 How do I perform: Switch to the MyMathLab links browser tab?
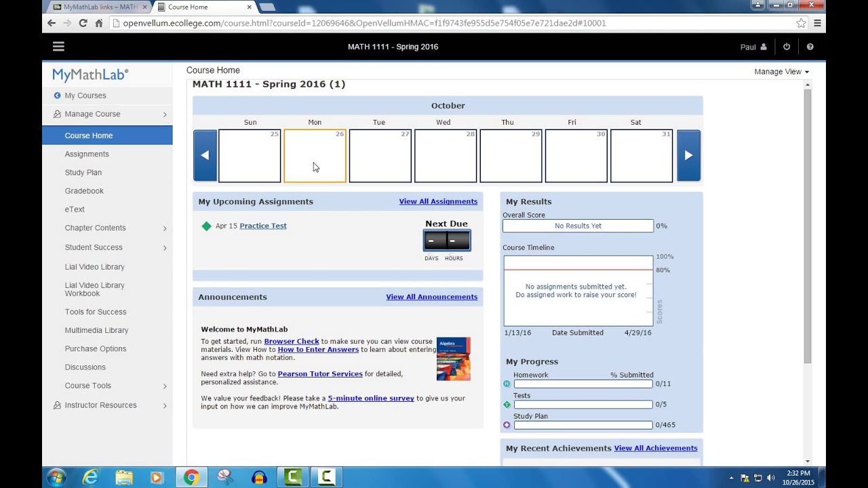(x=100, y=7)
